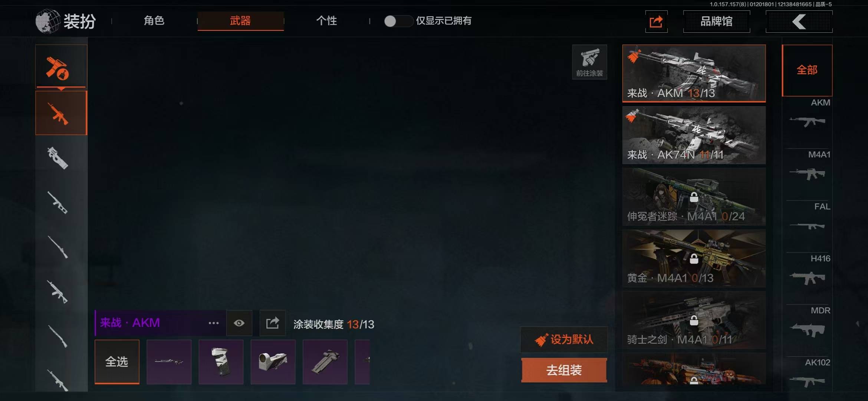
Task: Click the share icon beside the preview eye
Action: coord(273,323)
